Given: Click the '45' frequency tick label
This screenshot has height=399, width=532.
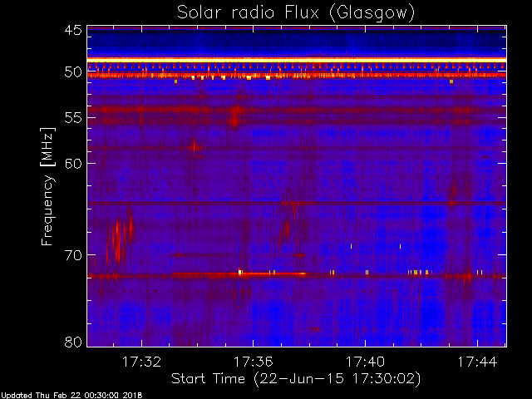Looking at the screenshot, I should [x=74, y=31].
